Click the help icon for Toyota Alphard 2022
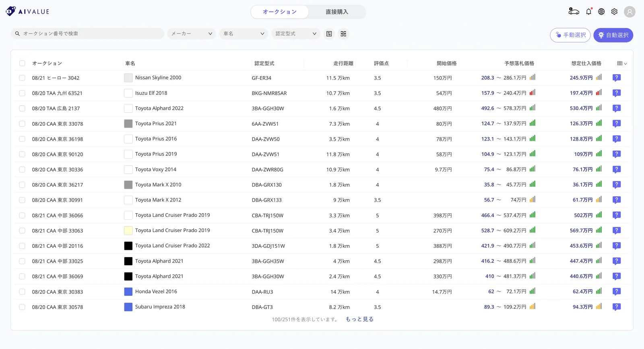The image size is (644, 349). tap(616, 108)
